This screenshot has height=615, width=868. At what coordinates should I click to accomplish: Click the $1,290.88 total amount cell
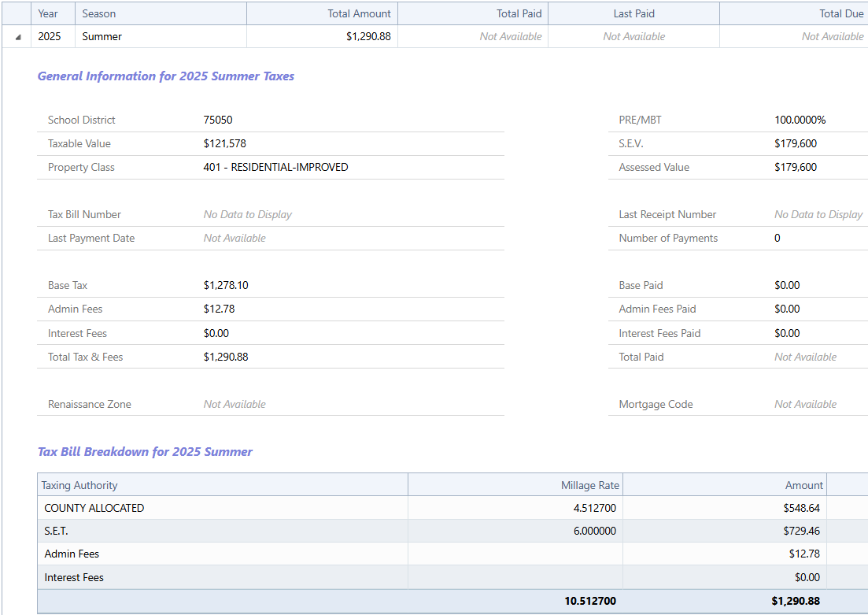point(368,36)
